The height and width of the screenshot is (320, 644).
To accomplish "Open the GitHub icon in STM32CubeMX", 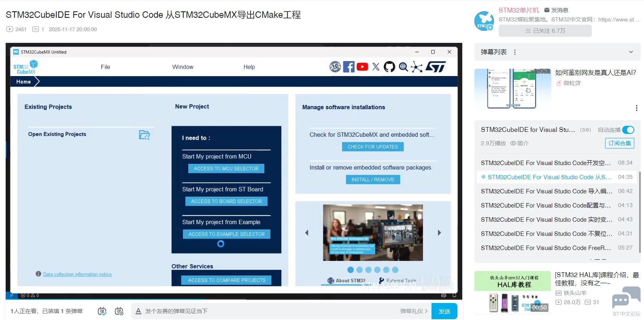I will point(389,67).
